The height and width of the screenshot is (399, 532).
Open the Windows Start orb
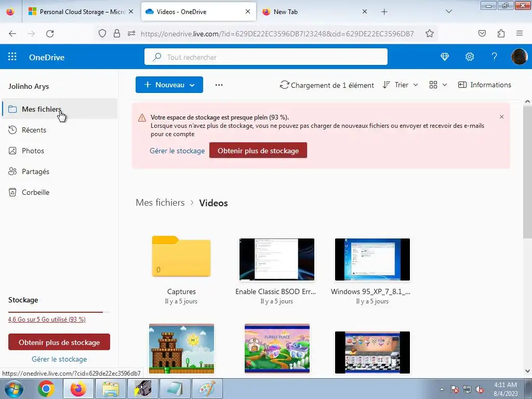coord(14,389)
